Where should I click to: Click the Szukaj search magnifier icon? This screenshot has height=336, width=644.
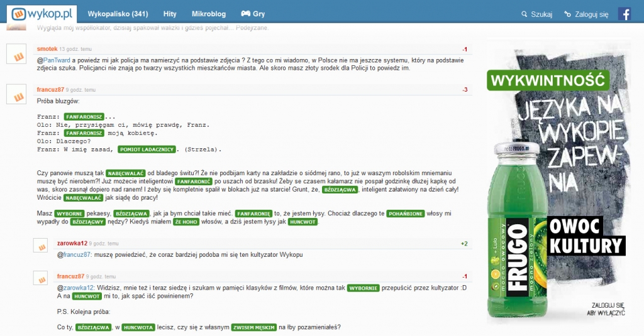[x=525, y=14]
